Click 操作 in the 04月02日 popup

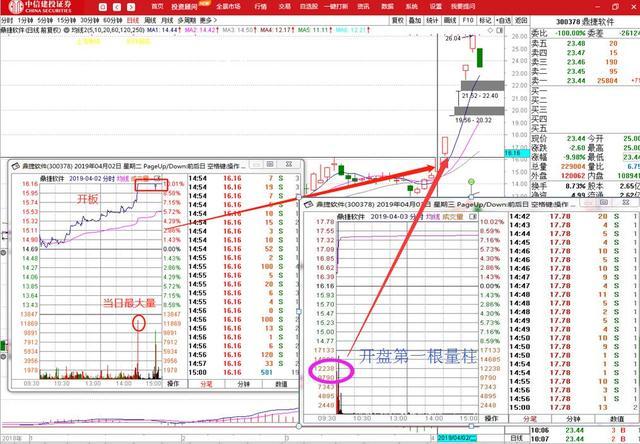[173, 384]
